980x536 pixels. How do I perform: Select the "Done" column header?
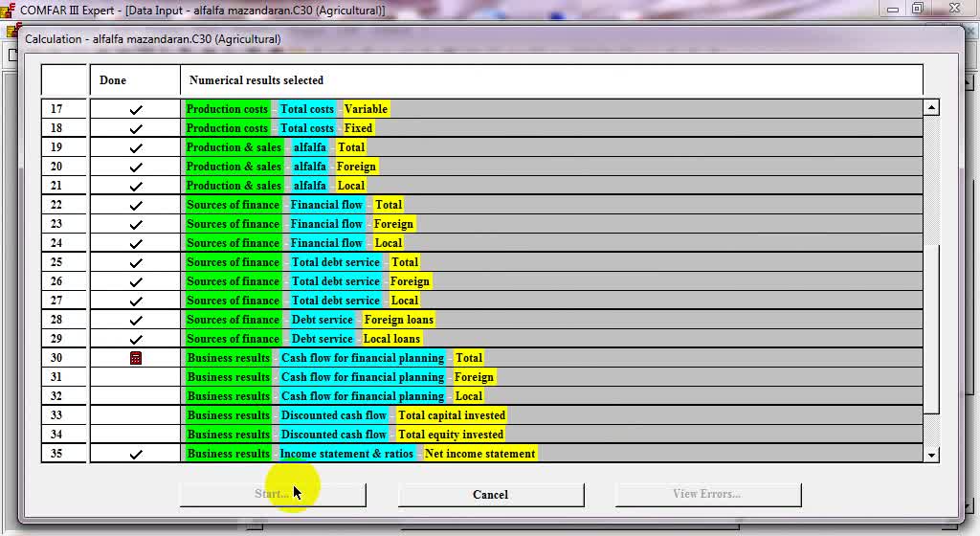pos(113,80)
